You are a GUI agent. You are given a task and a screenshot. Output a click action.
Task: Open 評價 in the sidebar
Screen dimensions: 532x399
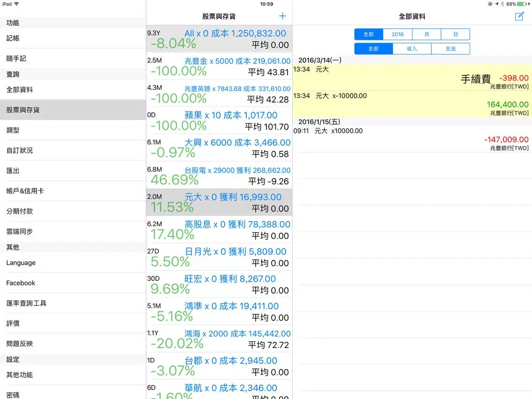[73, 324]
